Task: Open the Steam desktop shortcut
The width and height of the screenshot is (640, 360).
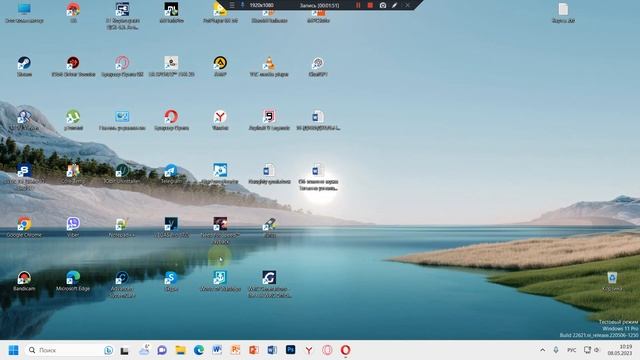Action: point(24,67)
